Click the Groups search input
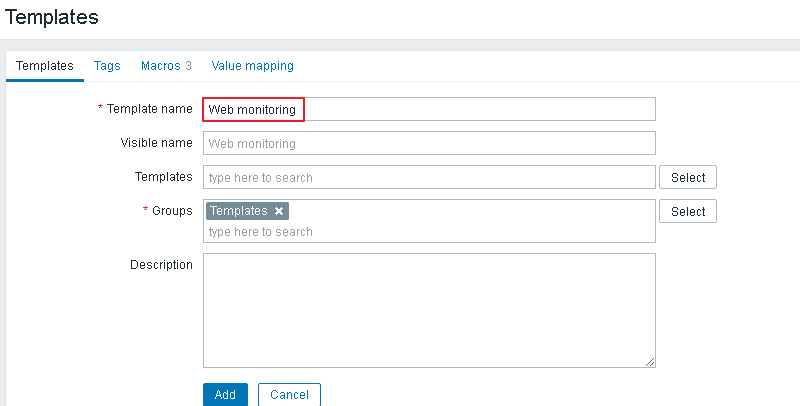 coord(429,232)
